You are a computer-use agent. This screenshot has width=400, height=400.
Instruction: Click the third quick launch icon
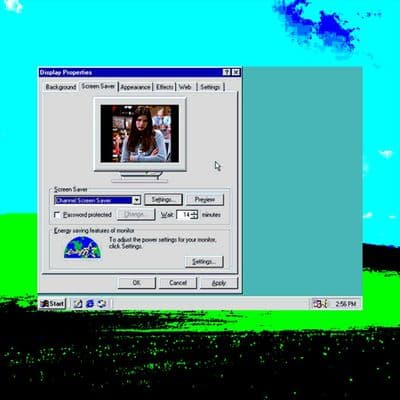[102, 304]
